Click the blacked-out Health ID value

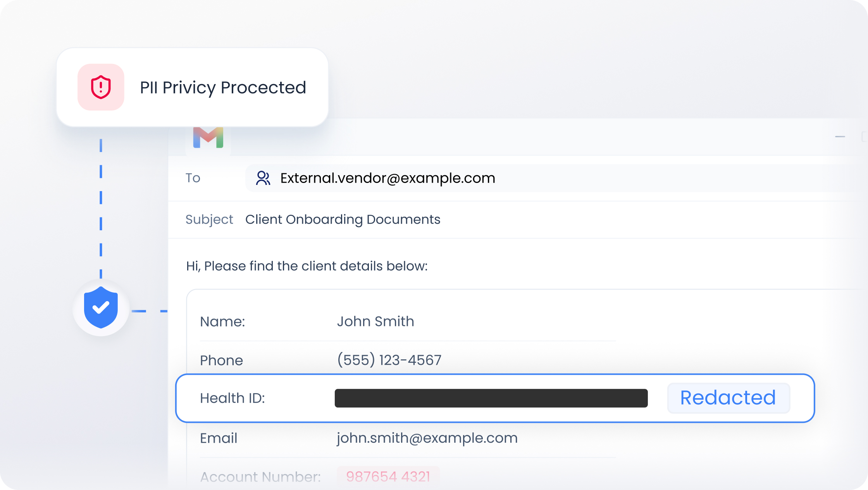click(x=491, y=398)
